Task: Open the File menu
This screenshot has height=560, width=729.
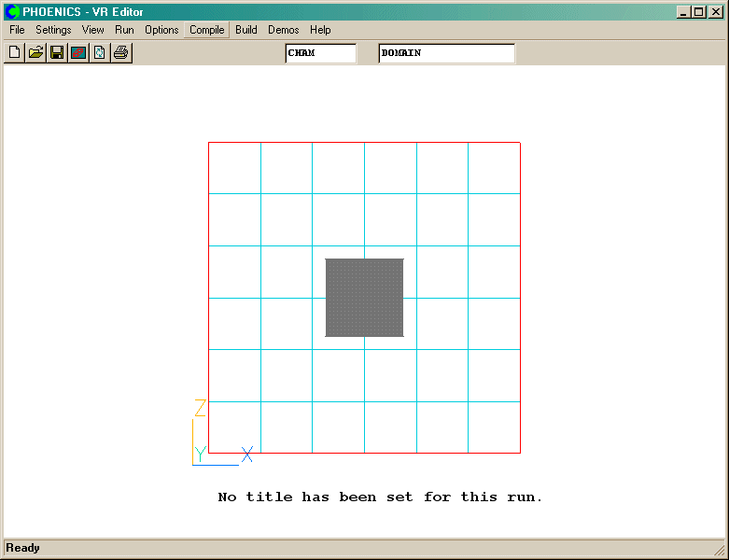Action: [17, 30]
